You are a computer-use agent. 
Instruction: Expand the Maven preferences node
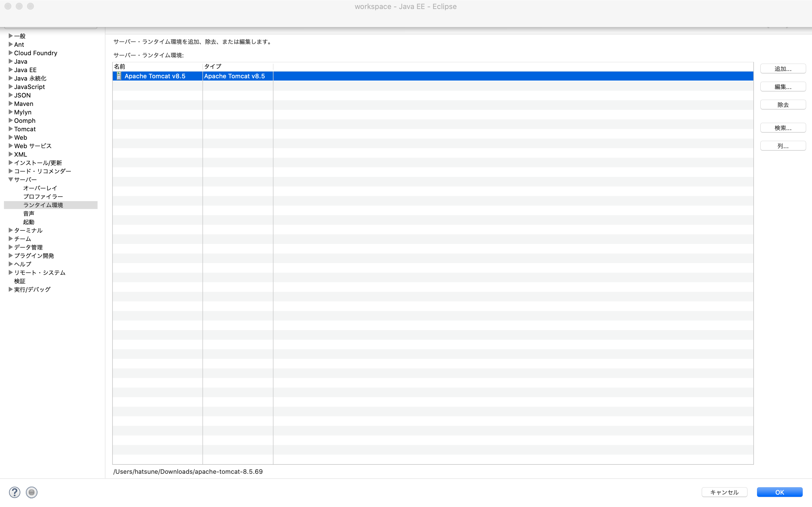click(10, 104)
